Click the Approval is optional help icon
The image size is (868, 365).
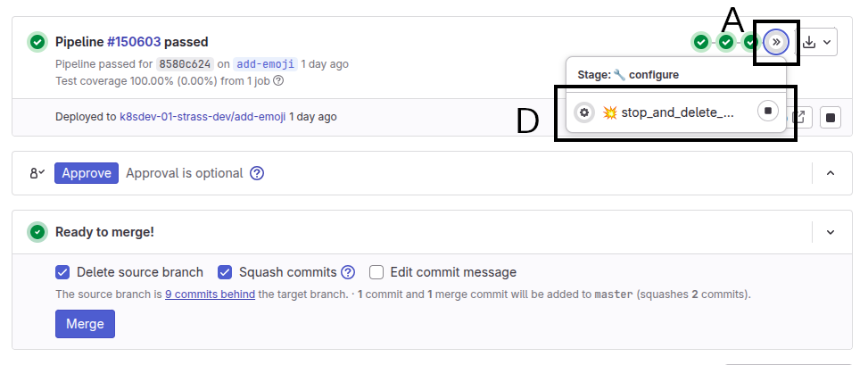click(257, 173)
